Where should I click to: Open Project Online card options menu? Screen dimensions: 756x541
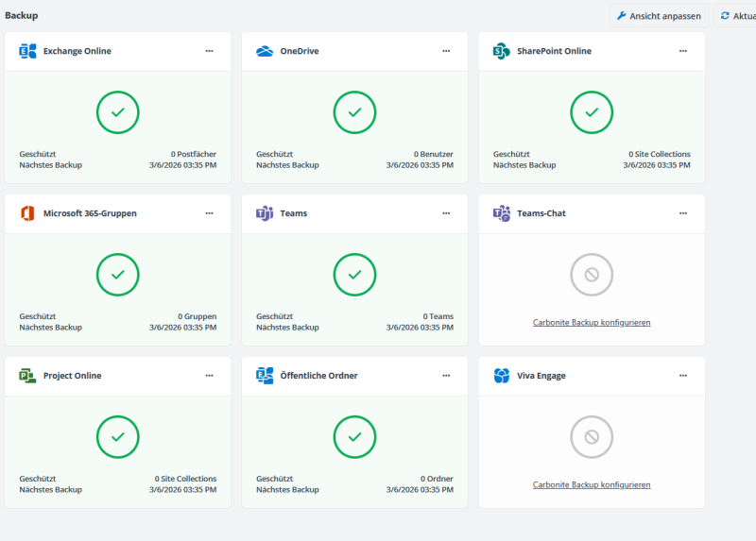pos(209,376)
